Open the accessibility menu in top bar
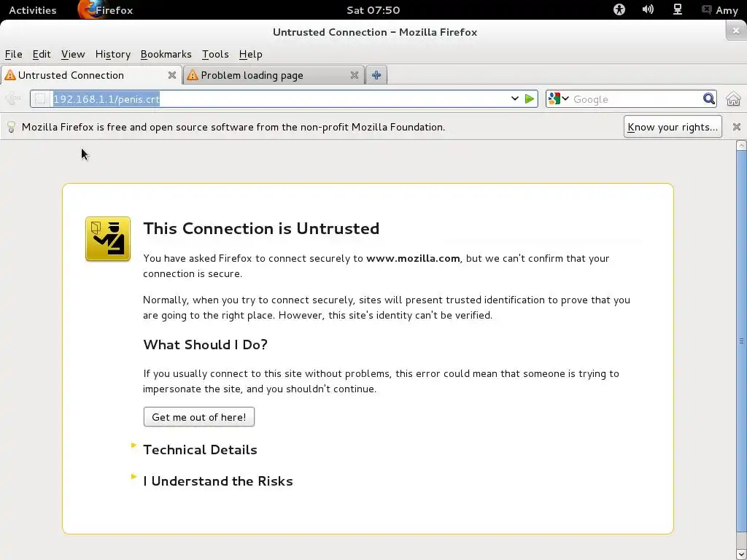This screenshot has width=747, height=560. tap(619, 9)
